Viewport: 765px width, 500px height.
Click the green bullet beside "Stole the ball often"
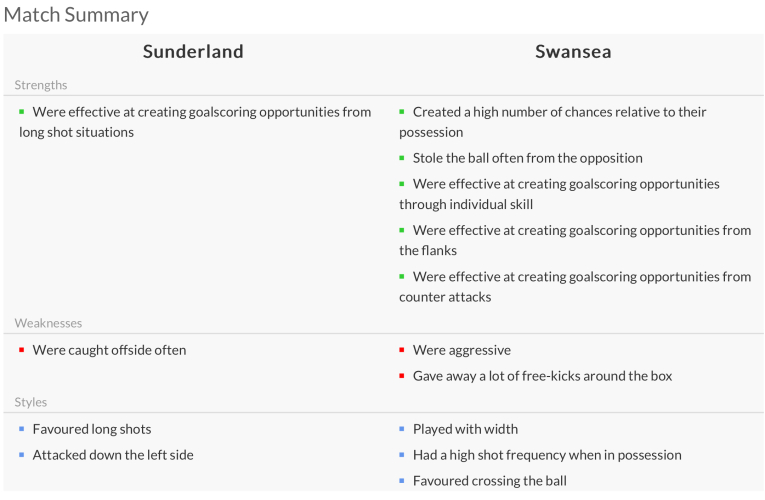(x=402, y=158)
